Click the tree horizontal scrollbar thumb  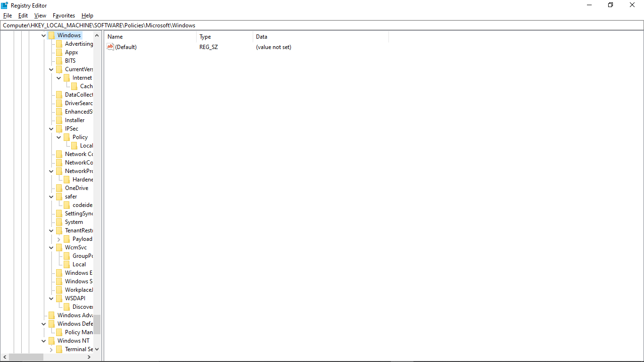[x=26, y=357]
